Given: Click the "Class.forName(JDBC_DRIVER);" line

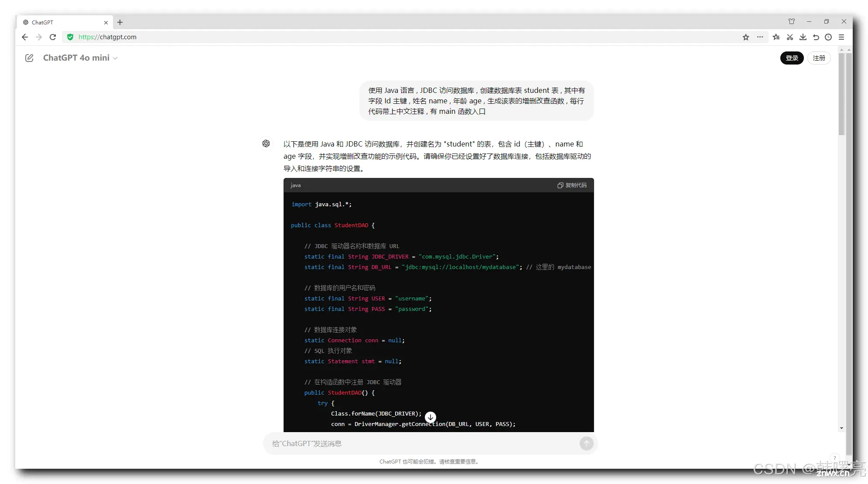Looking at the screenshot, I should click(376, 413).
